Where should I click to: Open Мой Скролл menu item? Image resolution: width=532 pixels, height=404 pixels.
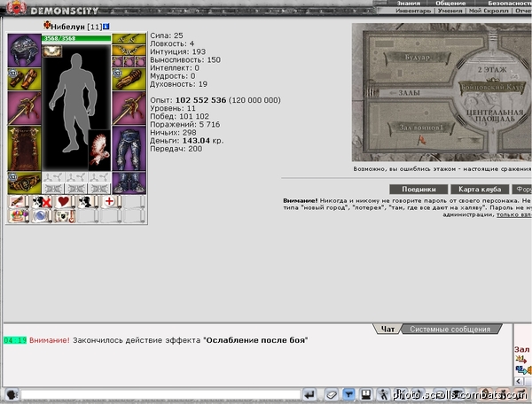coord(489,11)
